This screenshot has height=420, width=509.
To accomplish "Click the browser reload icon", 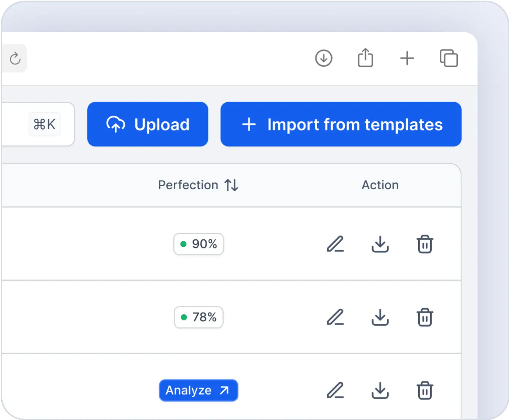I will tap(15, 58).
